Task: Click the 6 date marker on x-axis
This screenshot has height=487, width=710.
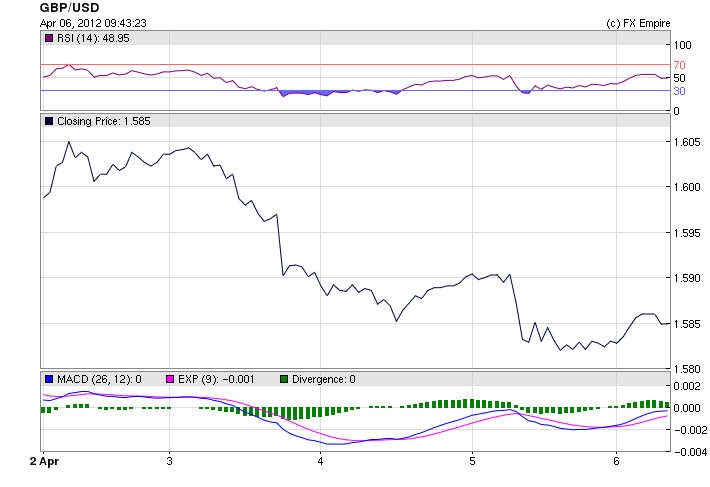Action: [x=616, y=461]
